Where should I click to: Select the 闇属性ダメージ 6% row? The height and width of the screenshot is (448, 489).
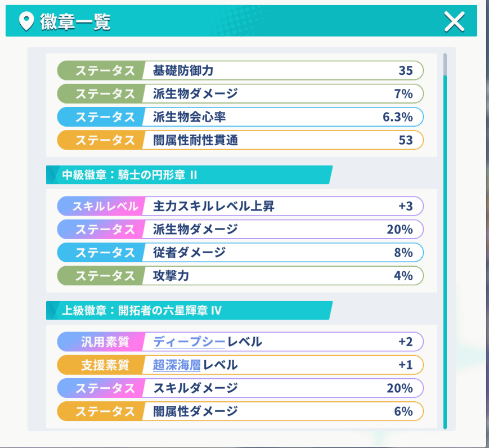click(x=240, y=411)
